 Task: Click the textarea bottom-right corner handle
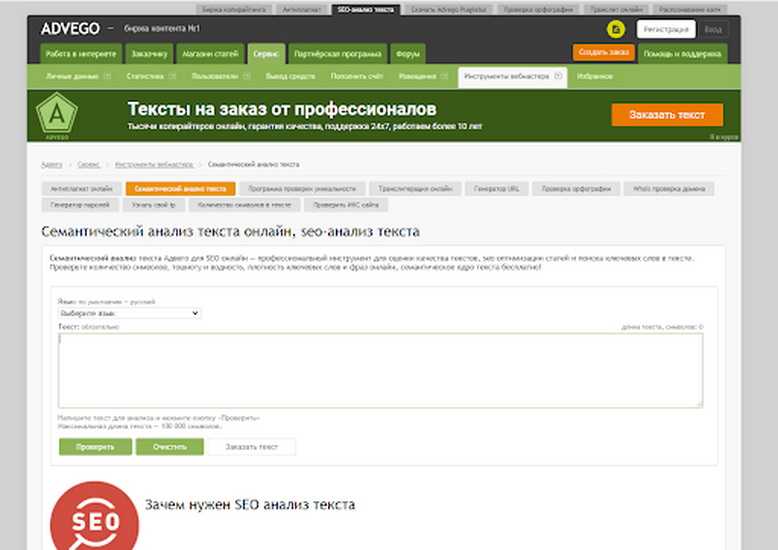pos(700,405)
